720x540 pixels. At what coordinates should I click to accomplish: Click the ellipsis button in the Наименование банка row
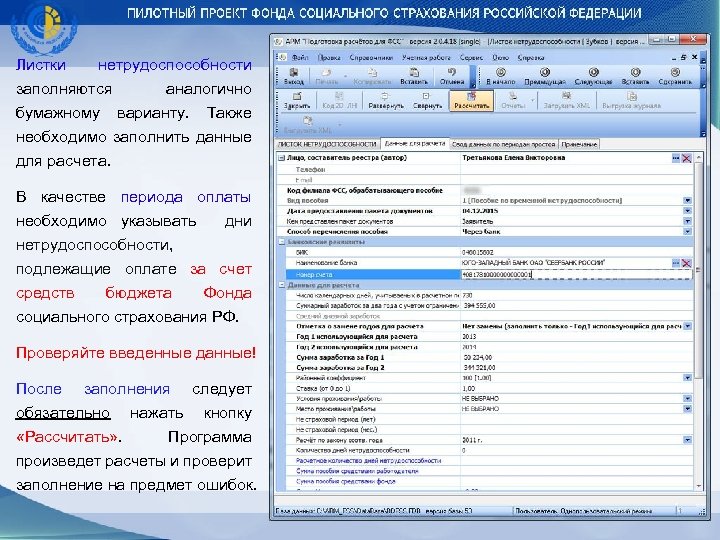(x=675, y=263)
